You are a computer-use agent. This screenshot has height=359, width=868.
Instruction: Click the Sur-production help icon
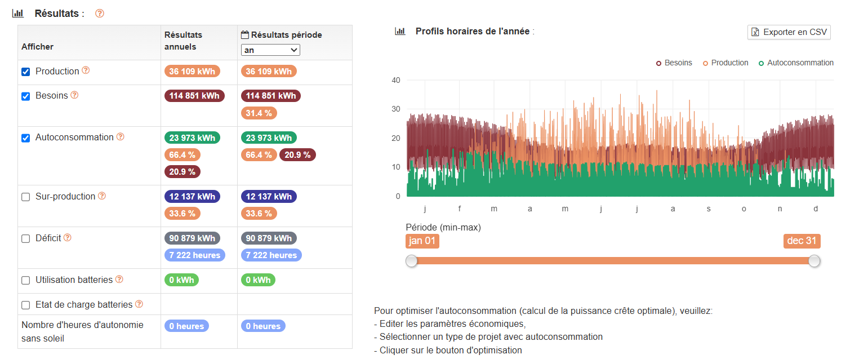click(x=102, y=196)
